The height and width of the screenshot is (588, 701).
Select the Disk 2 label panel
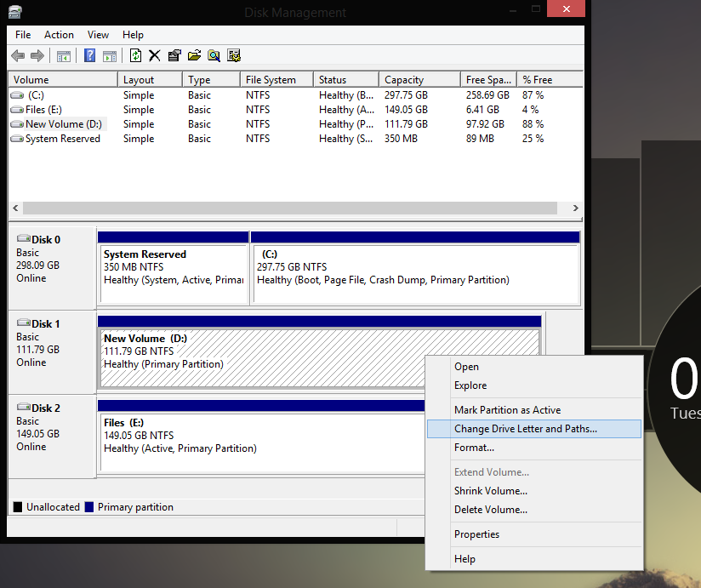[52, 436]
